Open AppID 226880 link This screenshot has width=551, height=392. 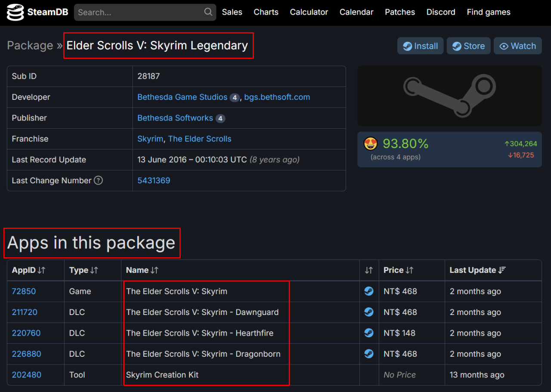point(27,354)
